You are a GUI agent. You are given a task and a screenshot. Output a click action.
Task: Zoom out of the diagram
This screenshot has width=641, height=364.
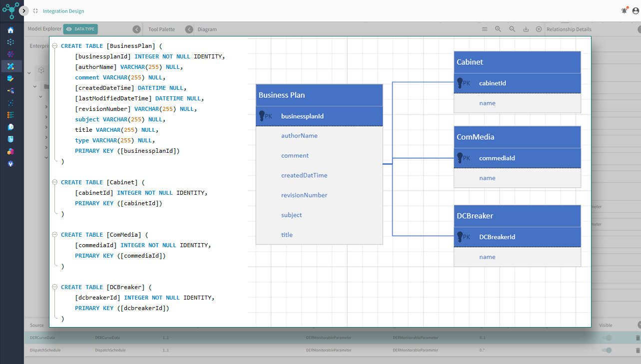pos(512,29)
